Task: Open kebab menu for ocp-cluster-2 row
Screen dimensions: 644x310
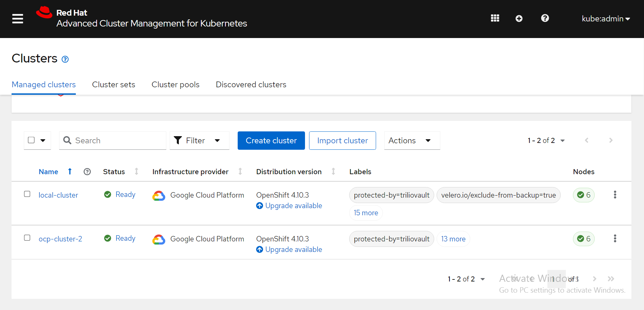Action: 615,239
